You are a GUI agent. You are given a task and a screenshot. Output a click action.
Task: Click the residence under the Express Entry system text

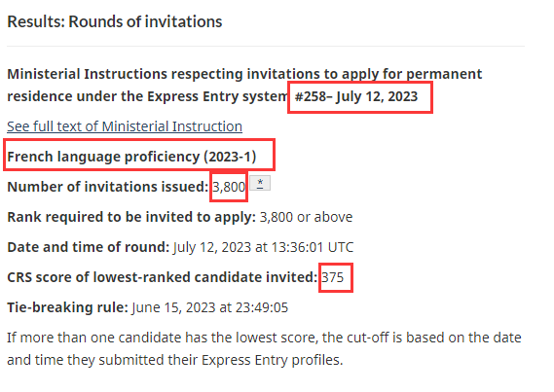click(147, 96)
